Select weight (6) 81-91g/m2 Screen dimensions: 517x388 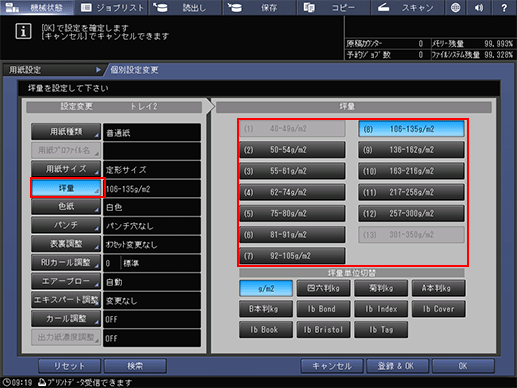292,235
